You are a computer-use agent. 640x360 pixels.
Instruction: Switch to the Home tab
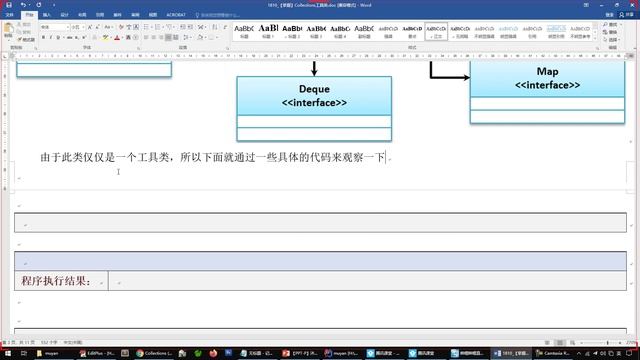[x=29, y=15]
